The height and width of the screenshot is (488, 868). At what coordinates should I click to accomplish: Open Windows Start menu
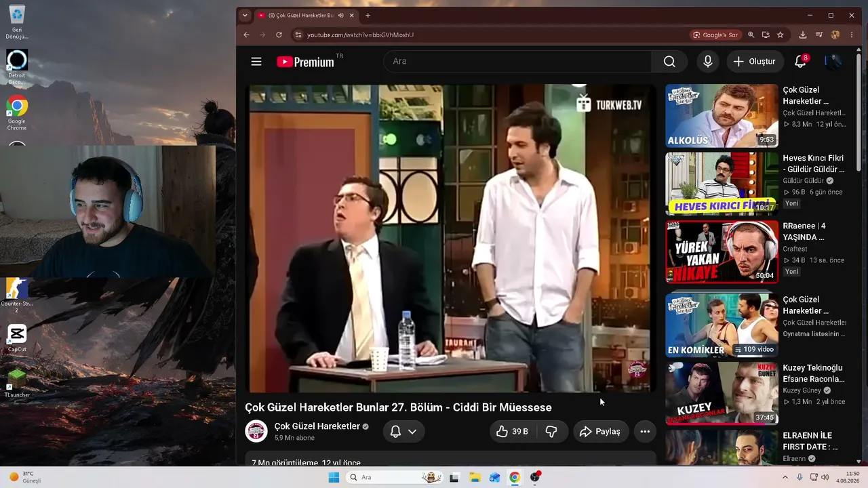point(334,477)
